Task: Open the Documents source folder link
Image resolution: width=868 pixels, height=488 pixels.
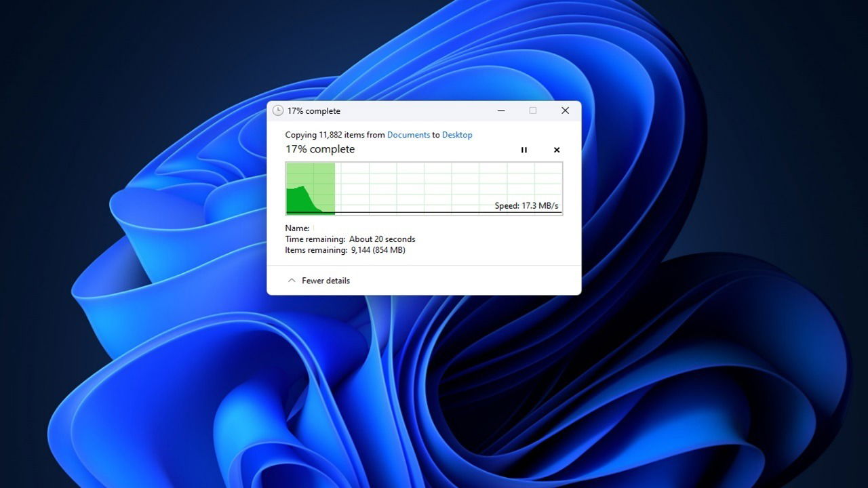Action: (x=408, y=135)
